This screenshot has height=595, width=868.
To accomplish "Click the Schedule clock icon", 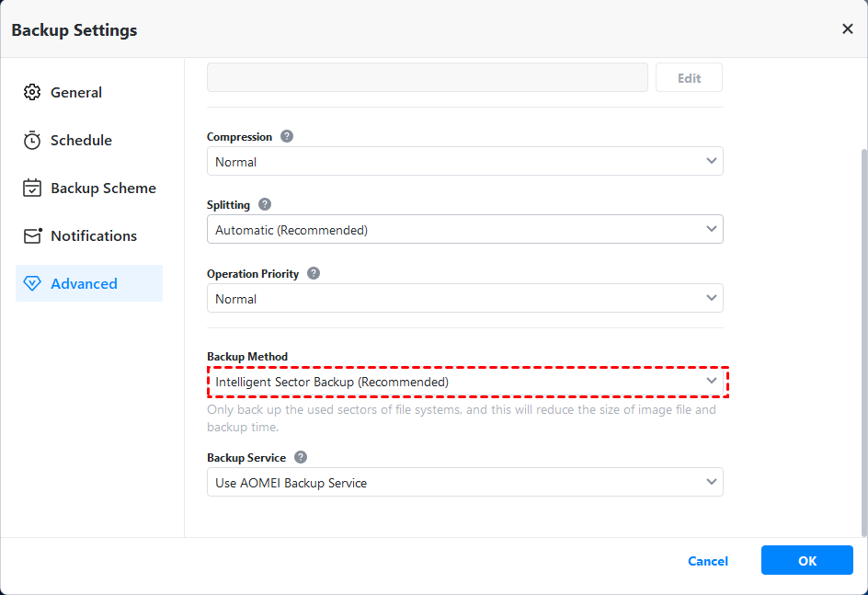I will pyautogui.click(x=32, y=140).
